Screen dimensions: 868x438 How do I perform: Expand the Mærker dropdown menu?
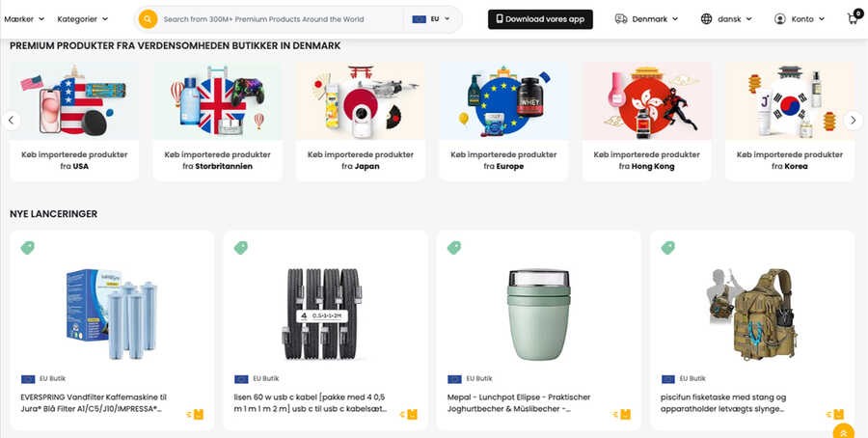pos(24,19)
